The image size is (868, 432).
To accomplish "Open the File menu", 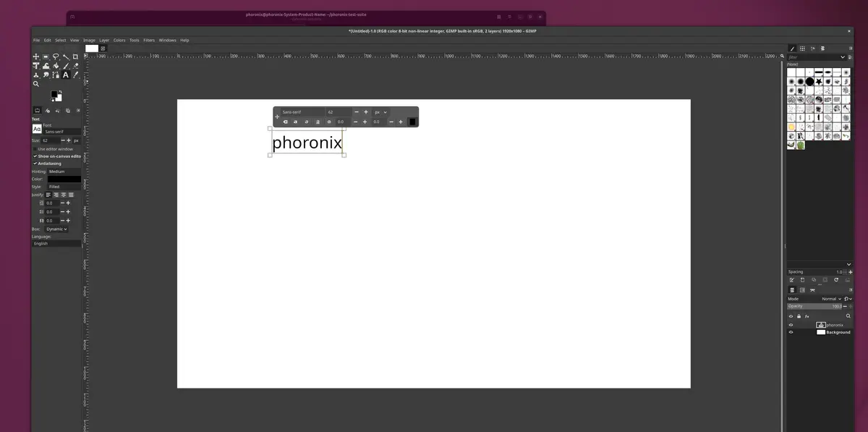I will click(x=37, y=41).
